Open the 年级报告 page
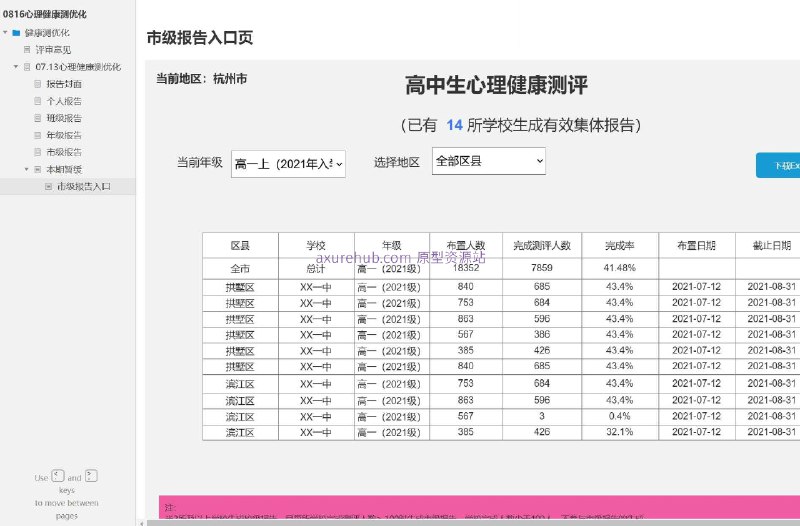 click(x=64, y=135)
